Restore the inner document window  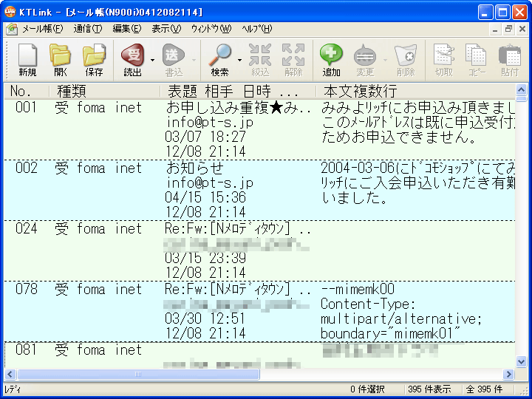pyautogui.click(x=508, y=30)
